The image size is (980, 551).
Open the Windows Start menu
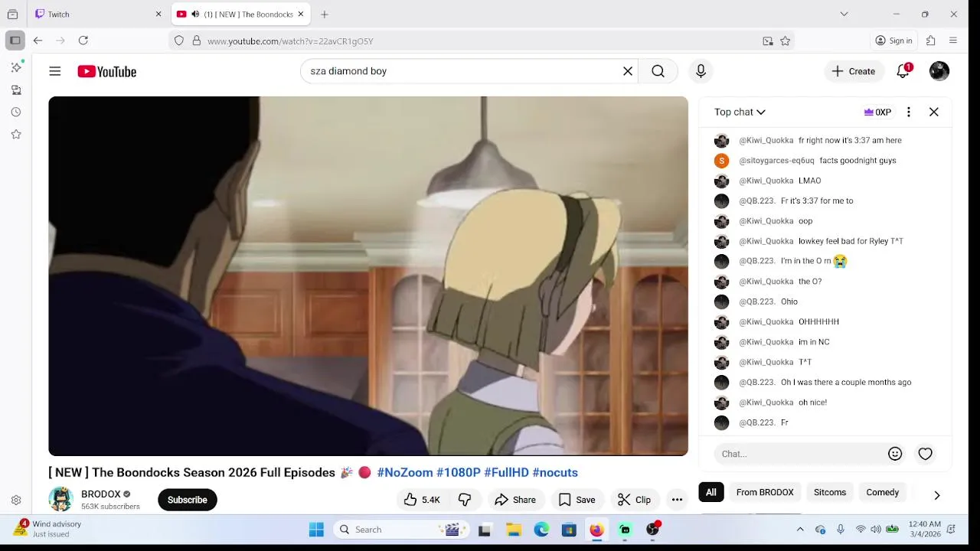(x=316, y=530)
